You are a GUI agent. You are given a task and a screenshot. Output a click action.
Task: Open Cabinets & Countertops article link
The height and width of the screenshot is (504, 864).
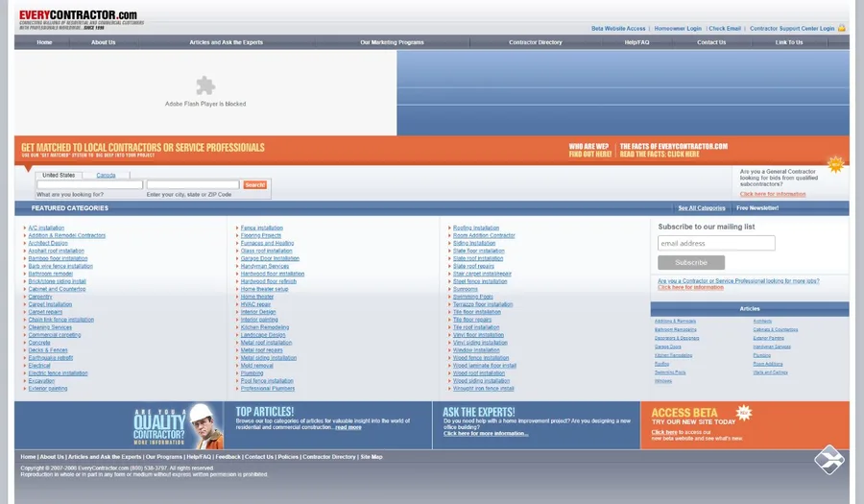pyautogui.click(x=776, y=329)
